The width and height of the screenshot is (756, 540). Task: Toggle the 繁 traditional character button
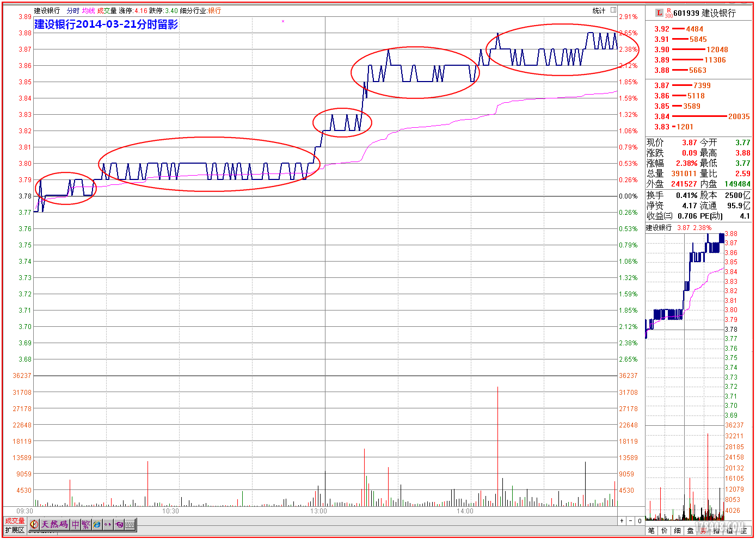86,524
